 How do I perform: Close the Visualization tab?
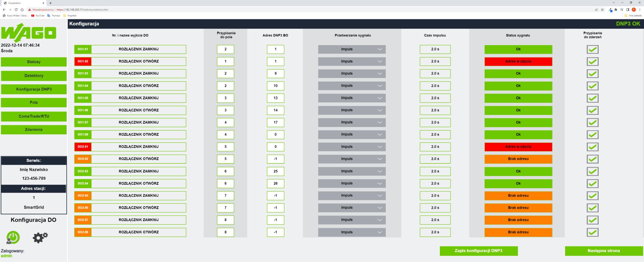pyautogui.click(x=43, y=3)
